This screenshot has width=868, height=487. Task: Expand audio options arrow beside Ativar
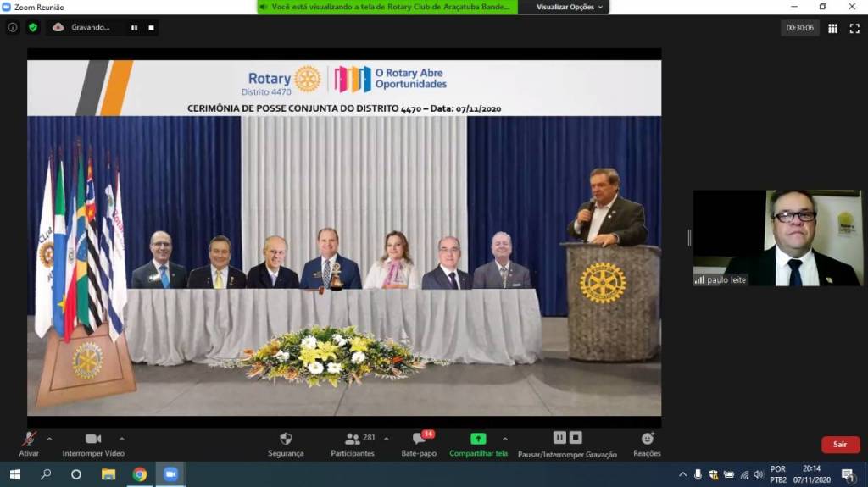pyautogui.click(x=49, y=439)
